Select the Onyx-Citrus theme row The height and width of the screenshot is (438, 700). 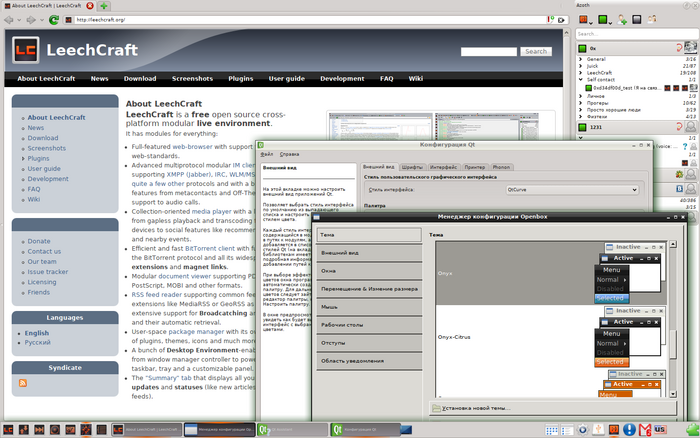(x=551, y=337)
